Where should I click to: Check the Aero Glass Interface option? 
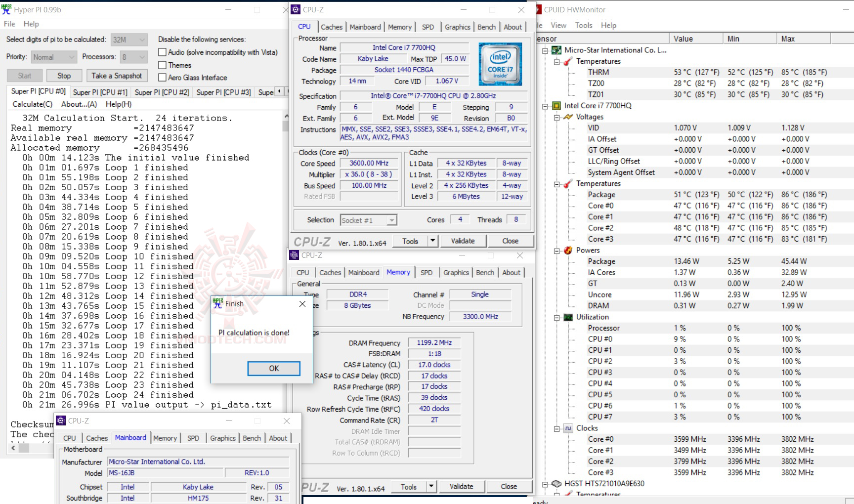[x=162, y=78]
